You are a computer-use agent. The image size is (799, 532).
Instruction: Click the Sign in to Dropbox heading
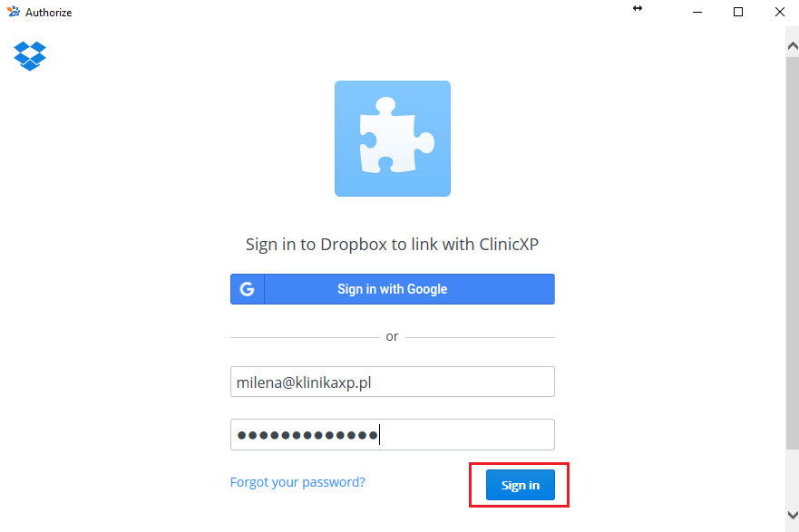click(x=392, y=245)
